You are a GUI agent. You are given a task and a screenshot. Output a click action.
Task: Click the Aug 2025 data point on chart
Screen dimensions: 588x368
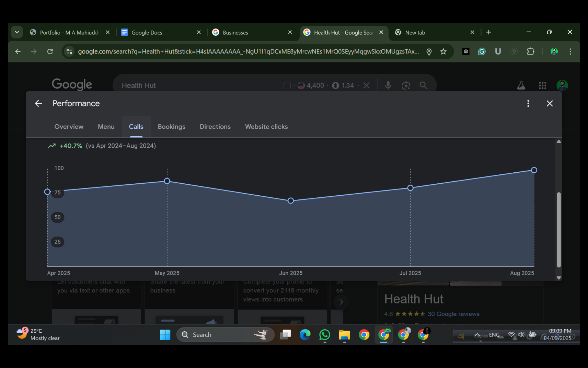534,170
